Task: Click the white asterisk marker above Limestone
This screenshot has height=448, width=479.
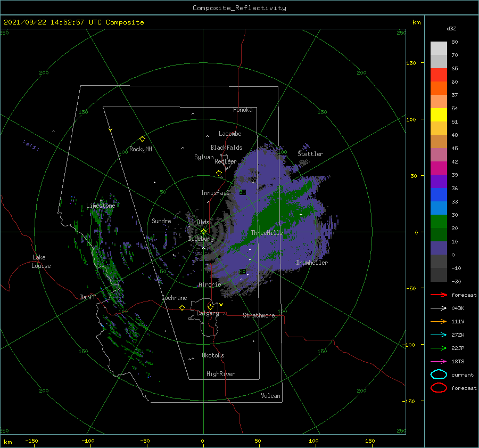Action: pyautogui.click(x=101, y=201)
